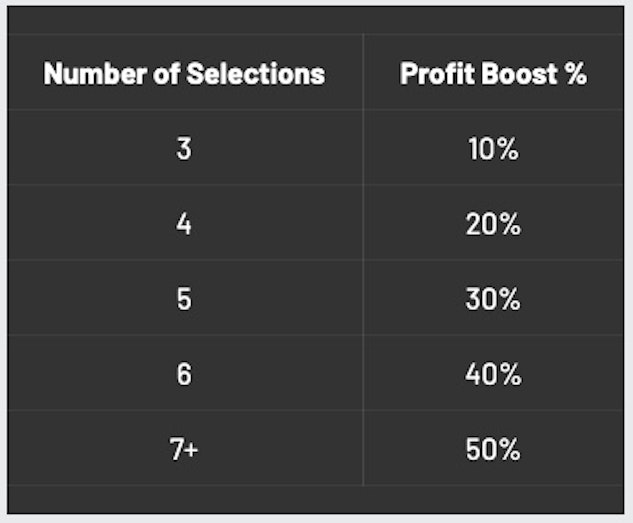The height and width of the screenshot is (523, 633).
Task: Click the selection count with the lowest boost
Action: 184,150
